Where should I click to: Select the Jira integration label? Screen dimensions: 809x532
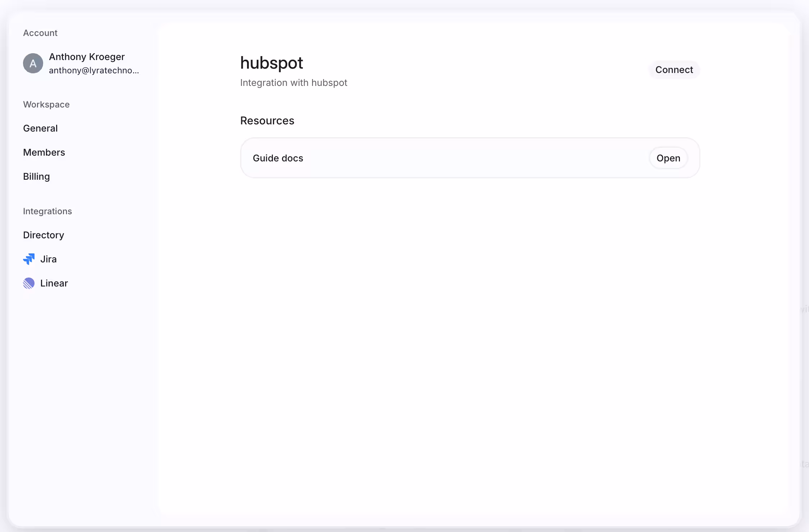click(x=49, y=259)
